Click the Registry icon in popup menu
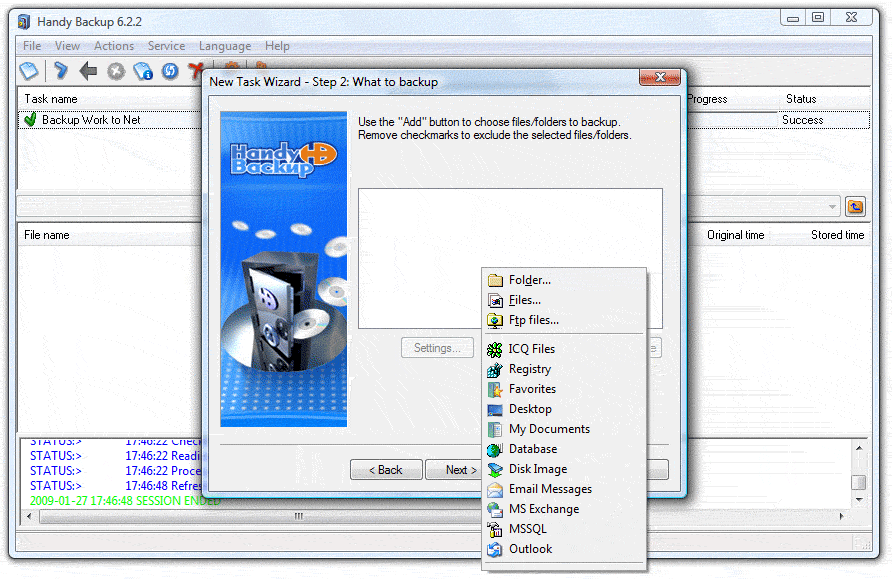Image resolution: width=892 pixels, height=579 pixels. [x=495, y=369]
